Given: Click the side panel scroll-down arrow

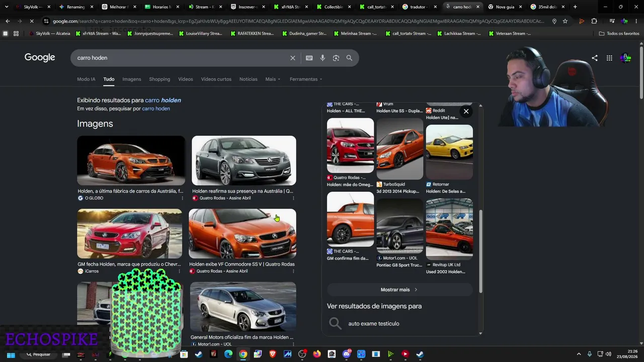Looking at the screenshot, I should pyautogui.click(x=480, y=333).
